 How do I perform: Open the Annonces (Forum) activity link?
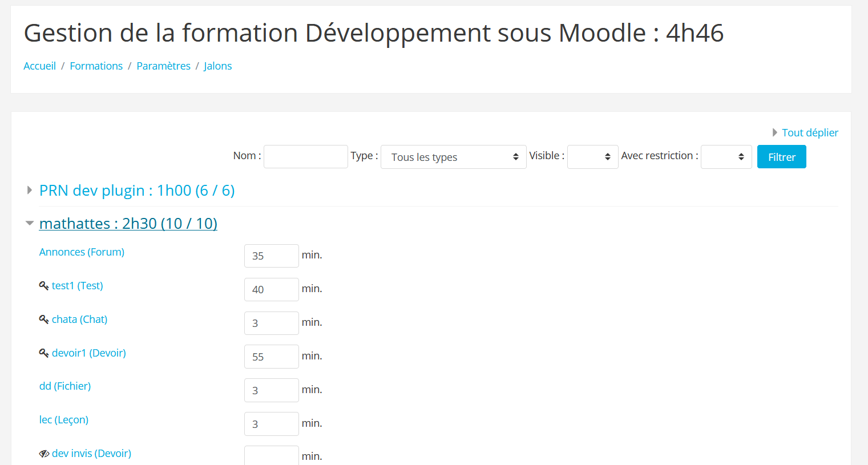[82, 252]
